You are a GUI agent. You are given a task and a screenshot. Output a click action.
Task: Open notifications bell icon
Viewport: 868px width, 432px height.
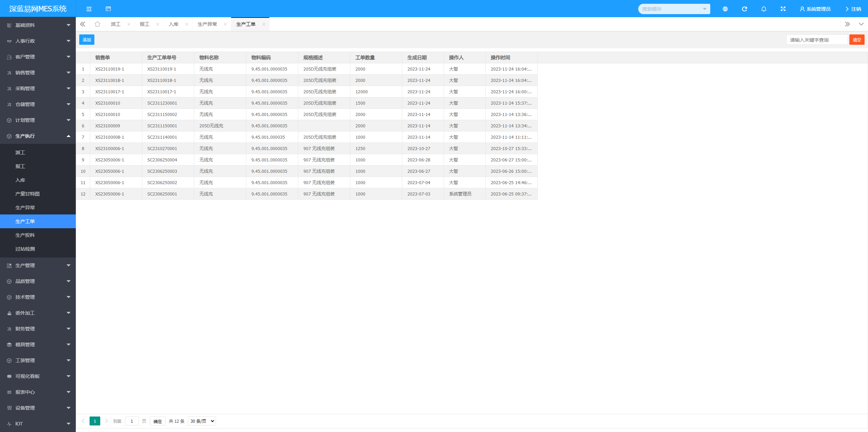point(764,9)
